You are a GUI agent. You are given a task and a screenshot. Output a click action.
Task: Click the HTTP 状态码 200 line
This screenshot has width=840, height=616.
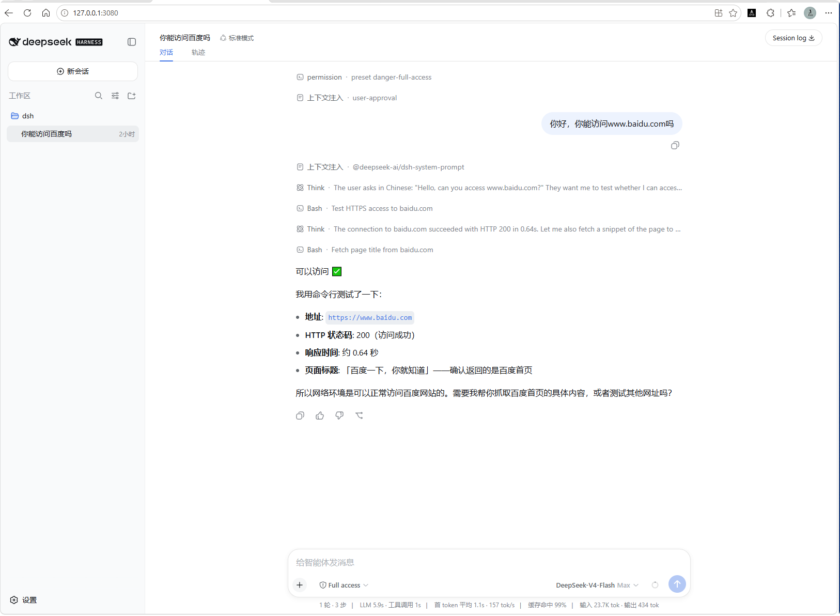pyautogui.click(x=360, y=335)
